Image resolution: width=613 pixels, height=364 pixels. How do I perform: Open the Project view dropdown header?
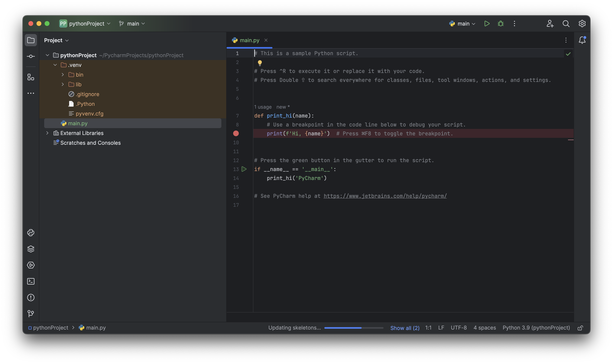tap(56, 40)
